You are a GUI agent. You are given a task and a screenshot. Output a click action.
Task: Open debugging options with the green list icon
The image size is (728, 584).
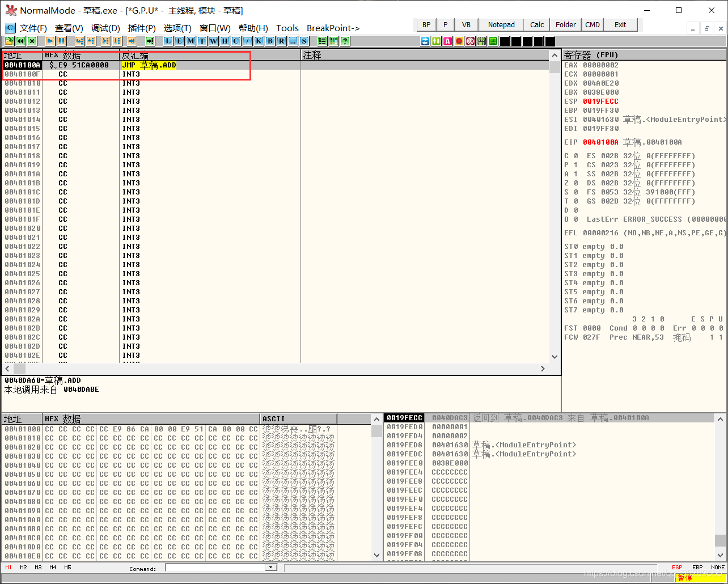click(x=322, y=41)
